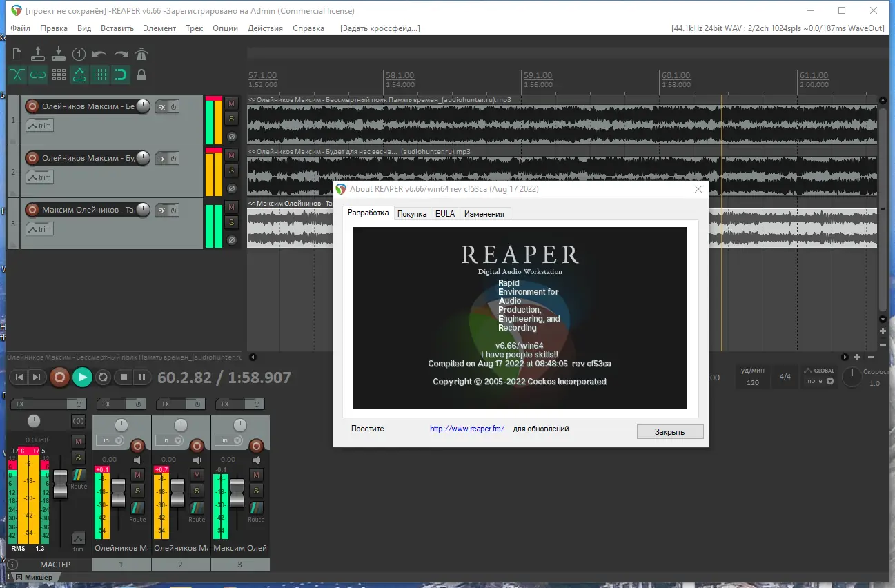The height and width of the screenshot is (588, 895).
Task: Toggle grid lines icon in the toolbar
Action: [100, 75]
